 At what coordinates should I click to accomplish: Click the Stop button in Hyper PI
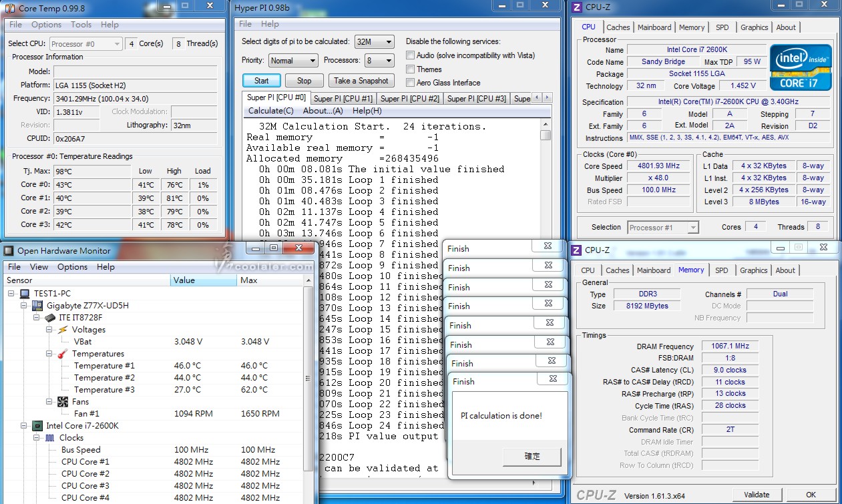[304, 81]
